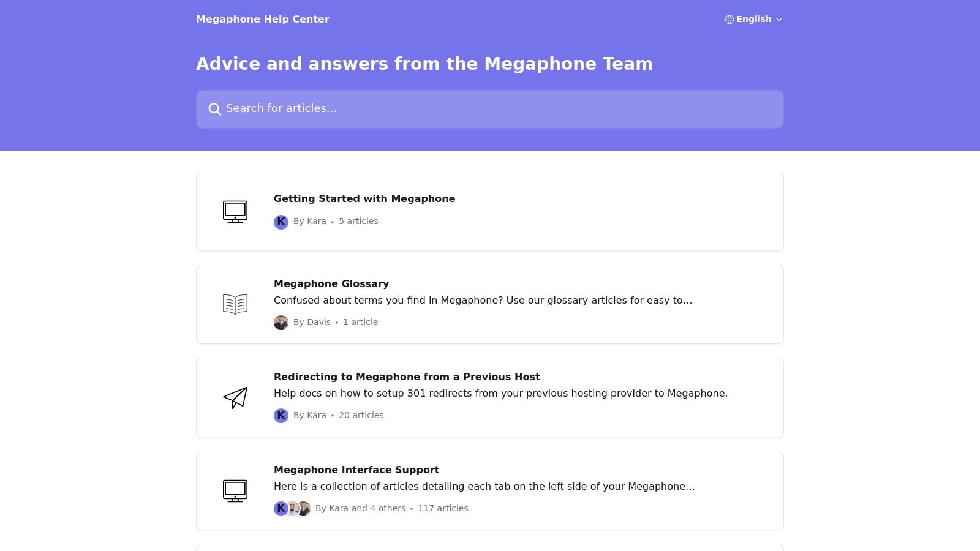This screenshot has height=551, width=980.
Task: Click the monitor icon for Interface Support
Action: (x=235, y=490)
